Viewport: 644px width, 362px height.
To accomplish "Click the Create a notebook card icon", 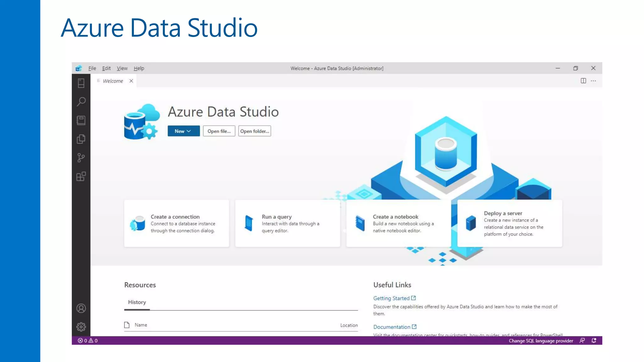I will [x=360, y=223].
